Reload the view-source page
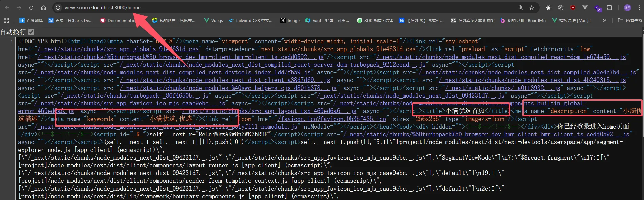 tap(31, 7)
